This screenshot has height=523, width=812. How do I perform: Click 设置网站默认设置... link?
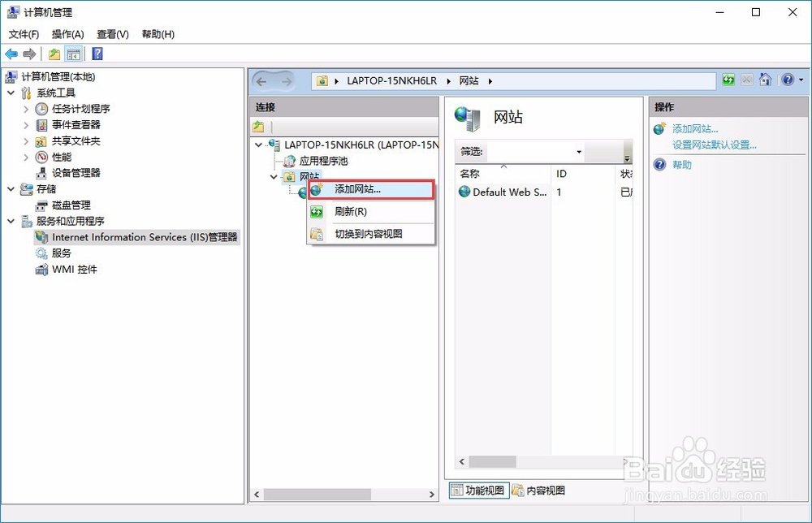point(714,145)
